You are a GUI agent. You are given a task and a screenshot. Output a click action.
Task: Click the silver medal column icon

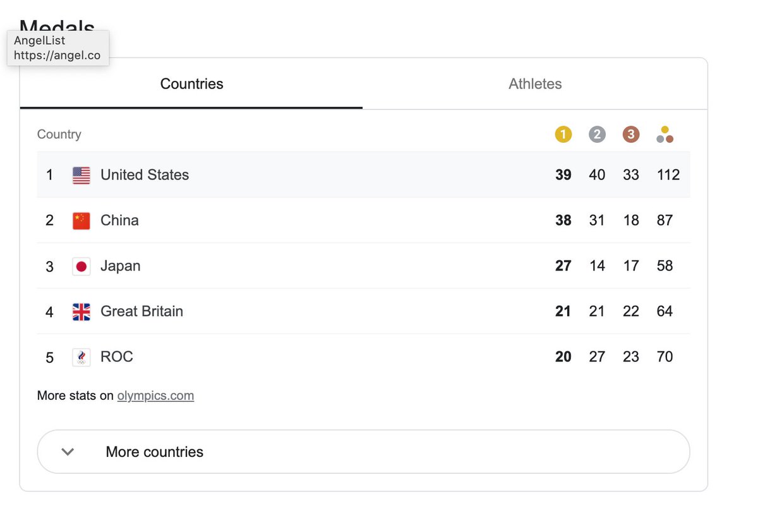[597, 134]
